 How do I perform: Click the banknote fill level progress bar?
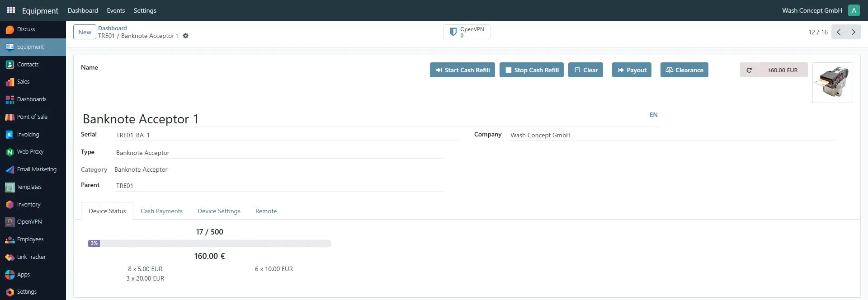(x=209, y=244)
